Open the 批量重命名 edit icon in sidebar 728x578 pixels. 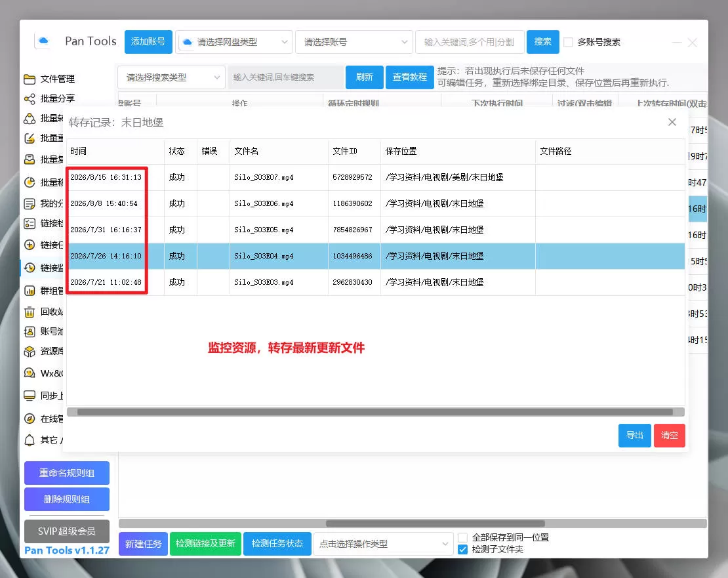point(30,138)
